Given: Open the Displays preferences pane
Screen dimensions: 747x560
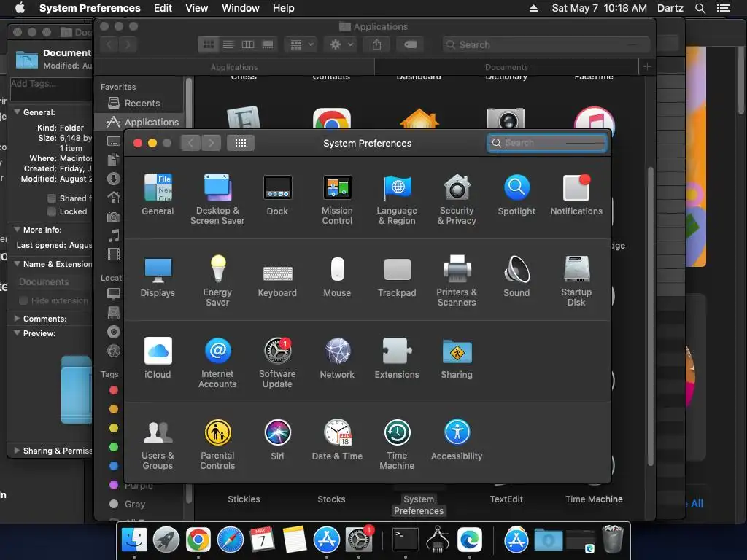Looking at the screenshot, I should coord(158,276).
